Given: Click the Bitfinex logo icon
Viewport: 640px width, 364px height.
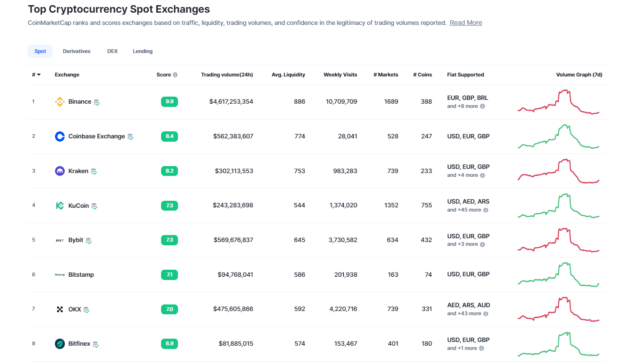Looking at the screenshot, I should (x=60, y=344).
